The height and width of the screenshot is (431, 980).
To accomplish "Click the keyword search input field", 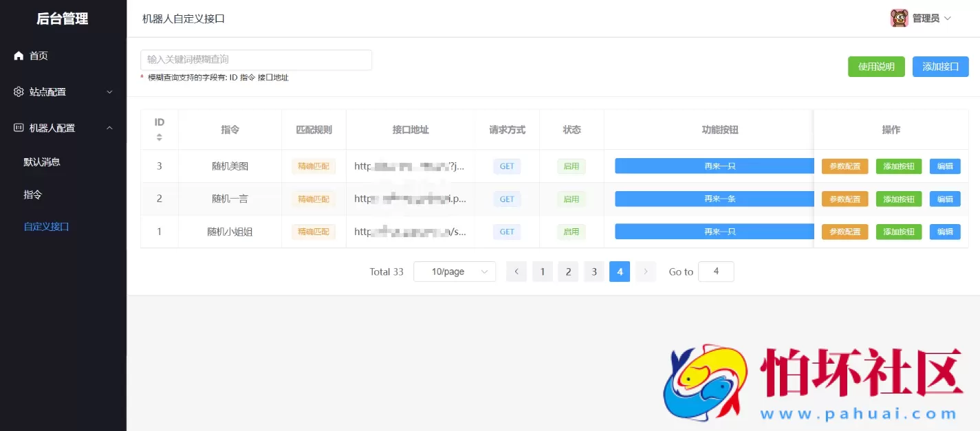I will (x=256, y=60).
